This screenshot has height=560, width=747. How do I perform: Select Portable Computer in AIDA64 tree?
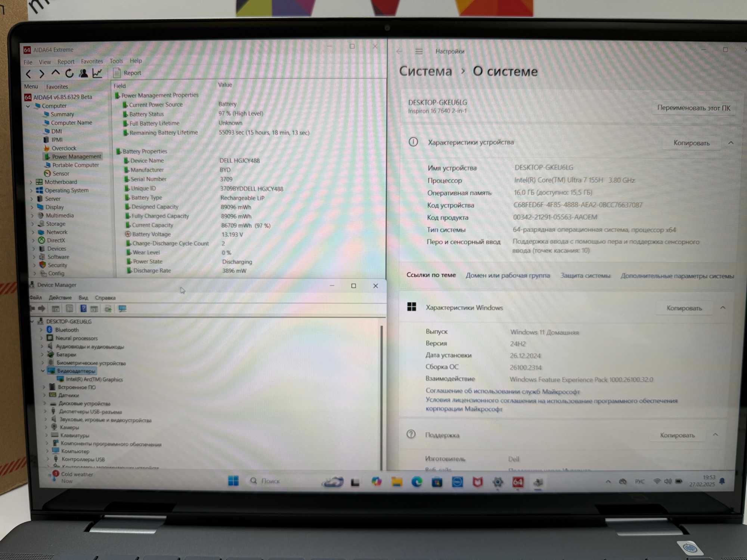pos(75,165)
